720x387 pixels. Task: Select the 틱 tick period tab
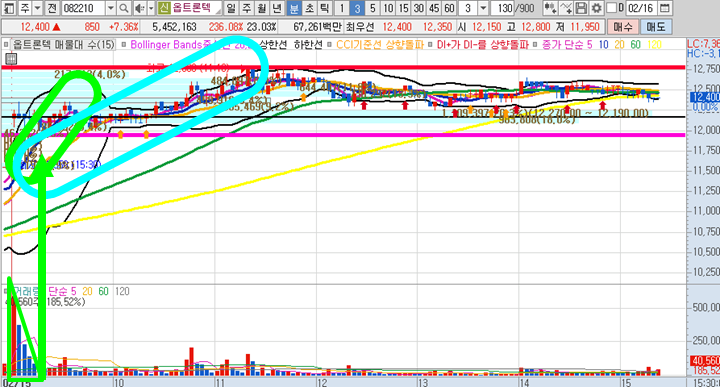(325, 8)
